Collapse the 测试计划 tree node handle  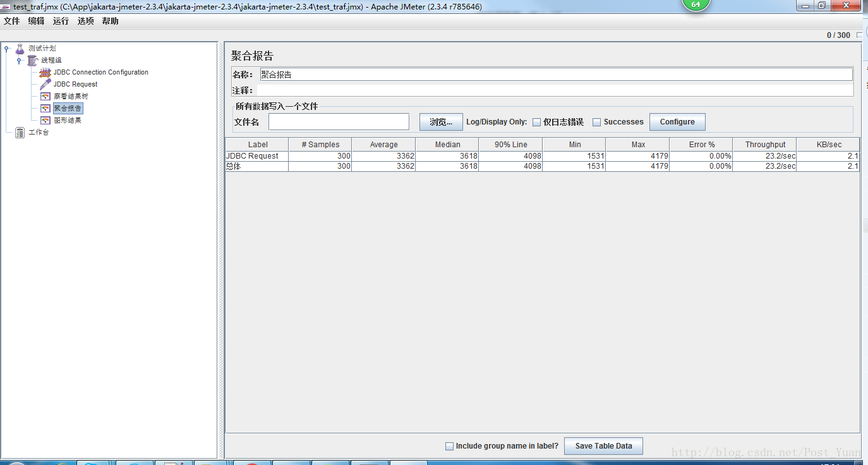pos(6,49)
